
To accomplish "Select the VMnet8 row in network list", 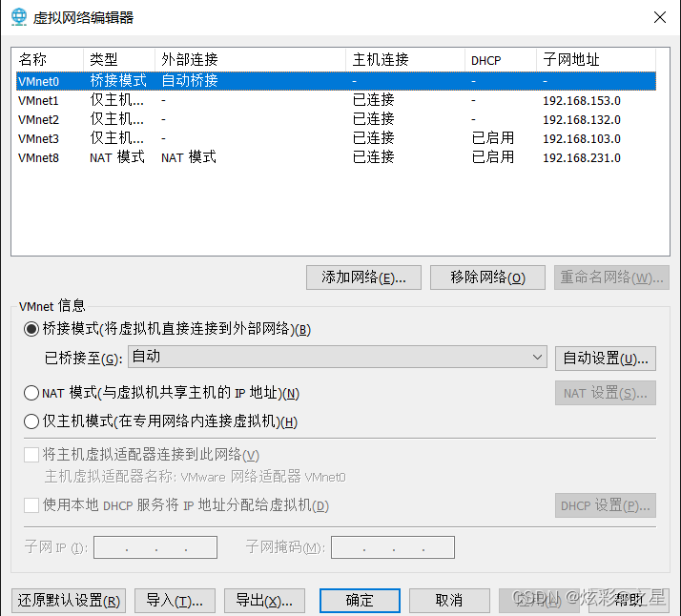I will click(336, 157).
